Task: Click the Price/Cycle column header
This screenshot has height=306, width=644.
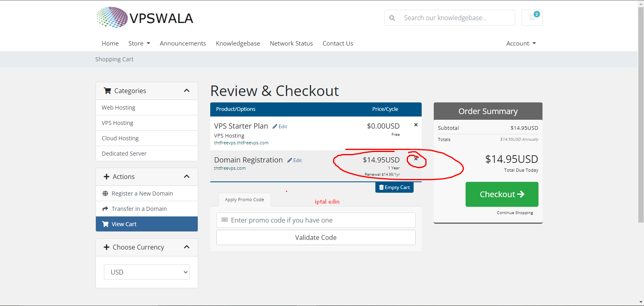Action: tap(385, 109)
